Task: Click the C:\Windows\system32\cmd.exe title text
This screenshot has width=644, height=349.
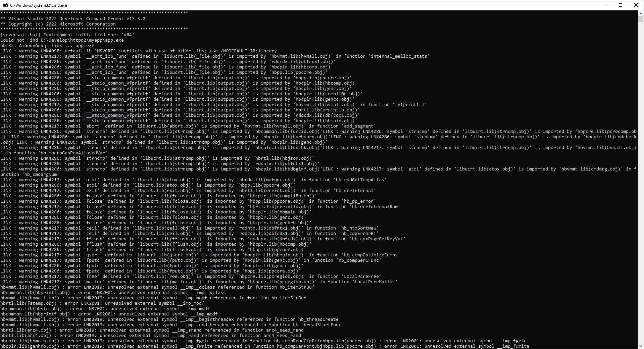Action: 38,5
